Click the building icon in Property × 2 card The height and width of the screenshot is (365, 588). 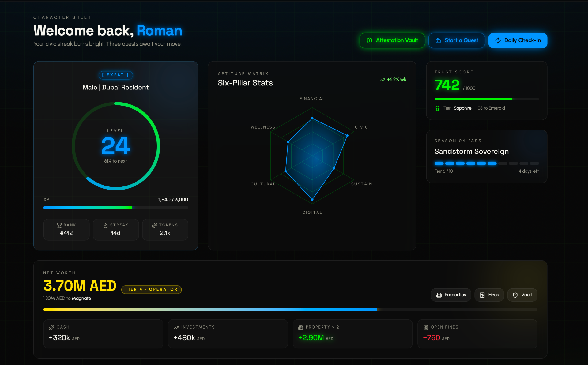pos(301,328)
